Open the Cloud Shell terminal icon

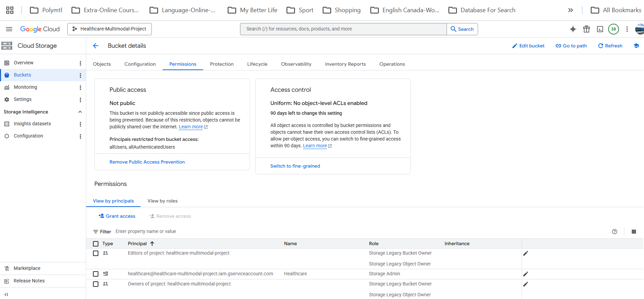pyautogui.click(x=600, y=29)
